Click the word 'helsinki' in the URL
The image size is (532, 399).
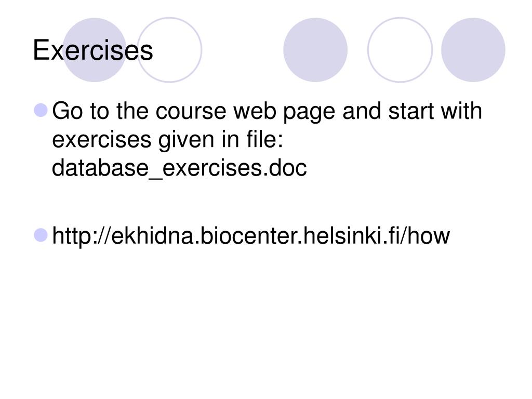pyautogui.click(x=342, y=236)
